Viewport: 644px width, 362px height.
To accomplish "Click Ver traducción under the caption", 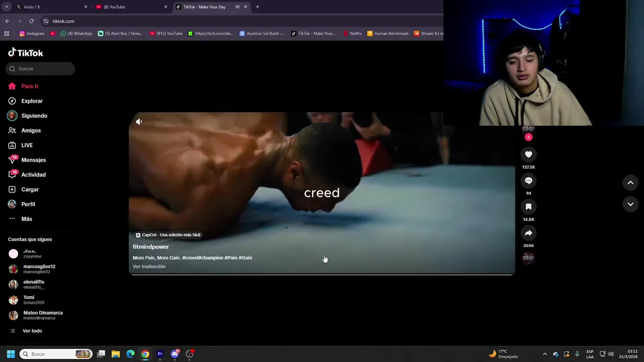I will (149, 266).
